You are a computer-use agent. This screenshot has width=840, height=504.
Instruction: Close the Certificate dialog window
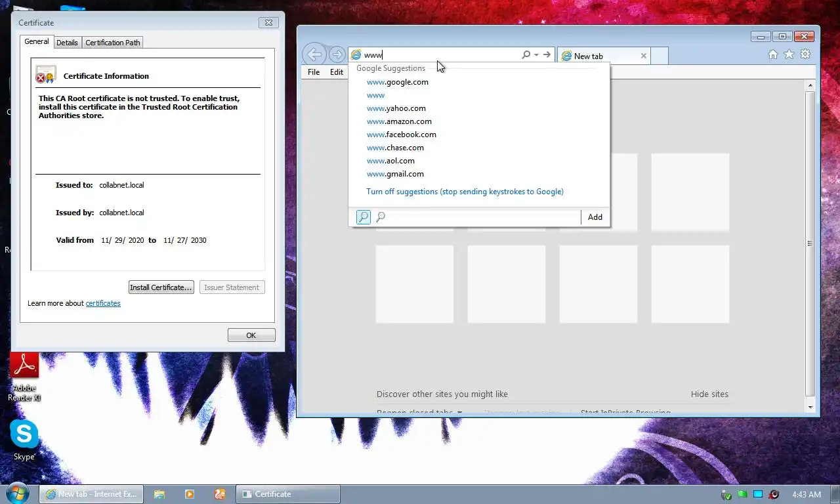pyautogui.click(x=268, y=22)
